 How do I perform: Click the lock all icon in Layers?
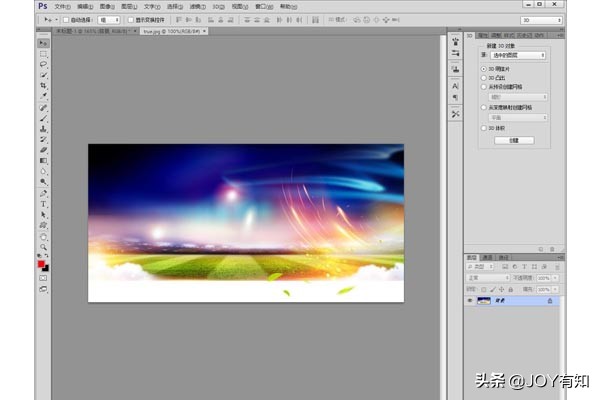tap(510, 289)
